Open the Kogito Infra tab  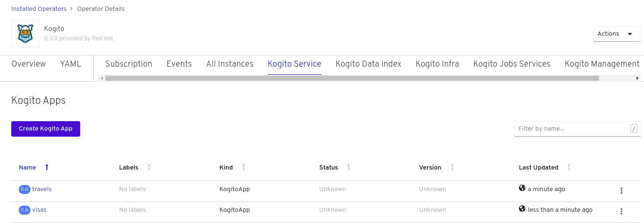[437, 64]
